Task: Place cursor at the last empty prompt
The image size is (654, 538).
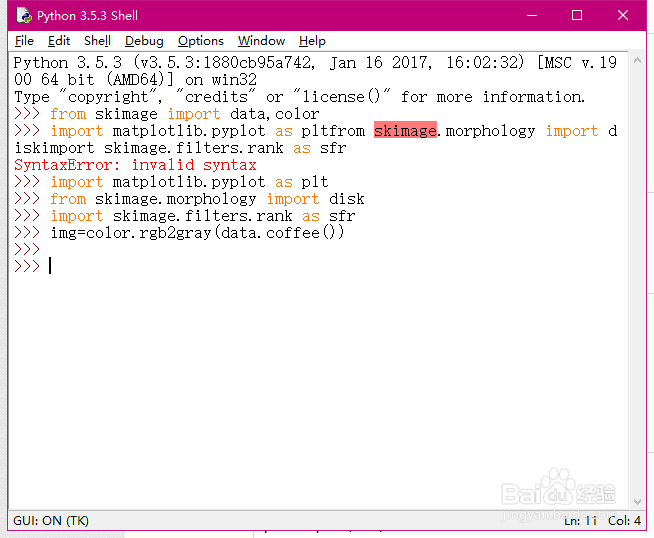Action: pos(50,266)
